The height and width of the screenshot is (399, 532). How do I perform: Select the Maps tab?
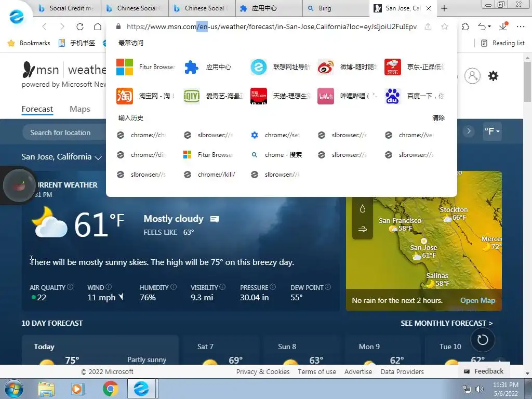coord(79,109)
